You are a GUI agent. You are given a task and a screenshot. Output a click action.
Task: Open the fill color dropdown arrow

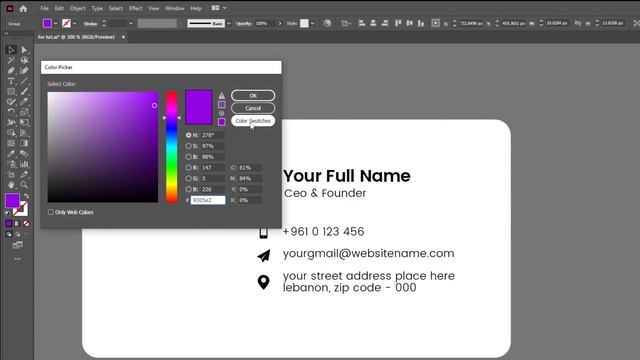click(x=56, y=23)
